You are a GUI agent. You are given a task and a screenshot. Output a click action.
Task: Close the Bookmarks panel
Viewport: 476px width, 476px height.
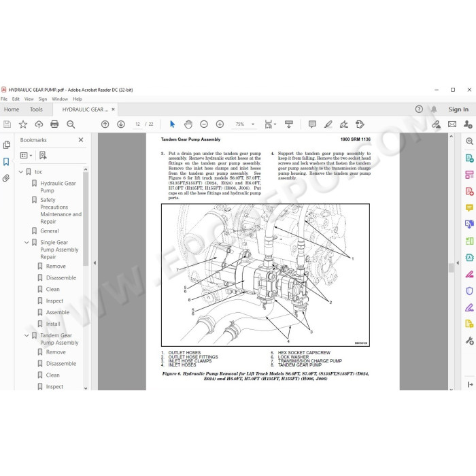(81, 139)
